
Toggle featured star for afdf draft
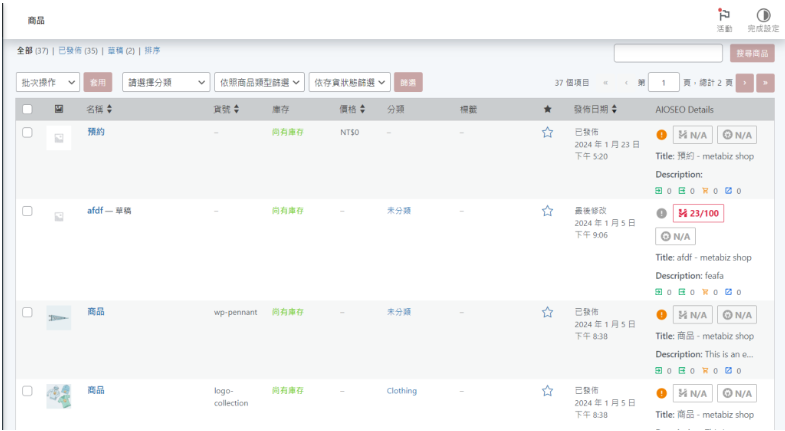coord(547,211)
